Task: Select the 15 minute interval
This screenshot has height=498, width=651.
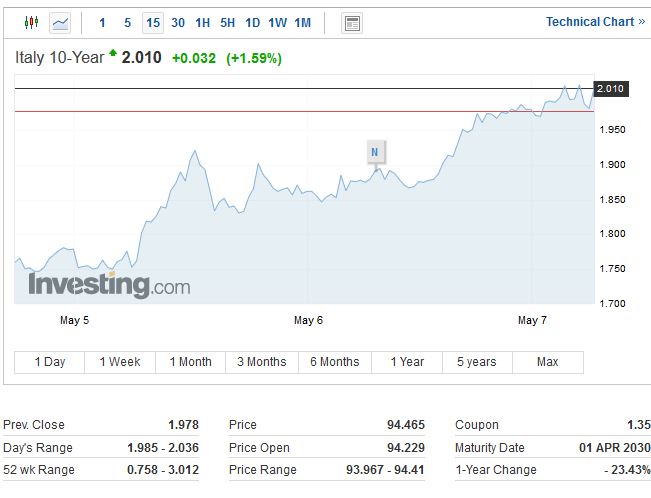Action: pos(153,23)
